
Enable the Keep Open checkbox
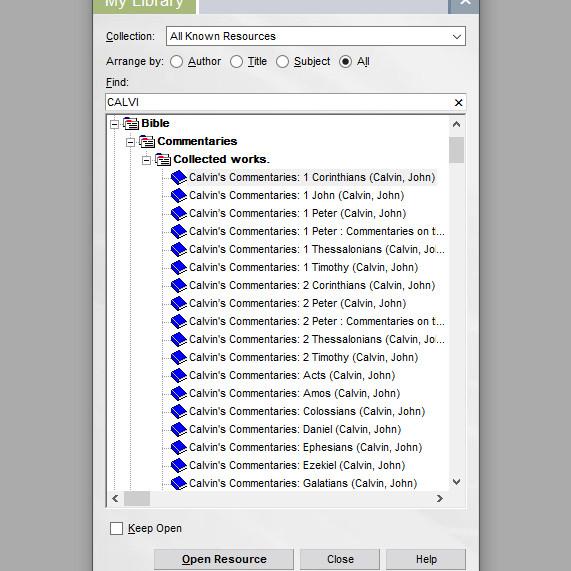(116, 528)
